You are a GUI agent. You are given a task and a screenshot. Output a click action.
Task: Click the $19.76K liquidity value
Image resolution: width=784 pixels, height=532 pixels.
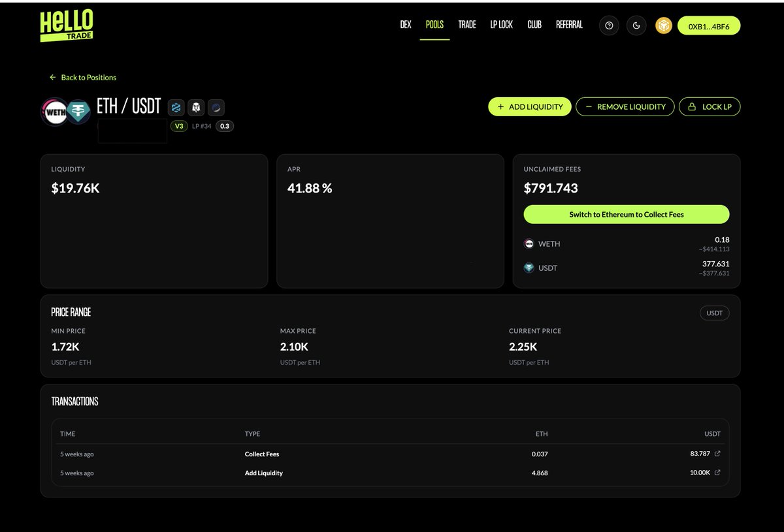76,189
